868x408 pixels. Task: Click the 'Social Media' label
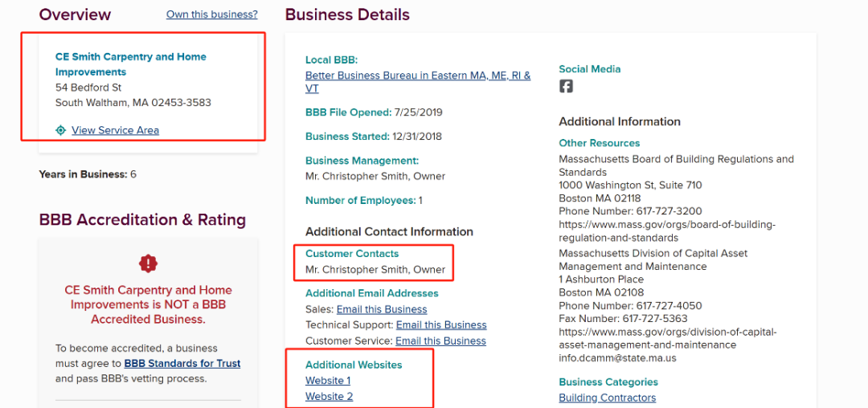pos(590,69)
